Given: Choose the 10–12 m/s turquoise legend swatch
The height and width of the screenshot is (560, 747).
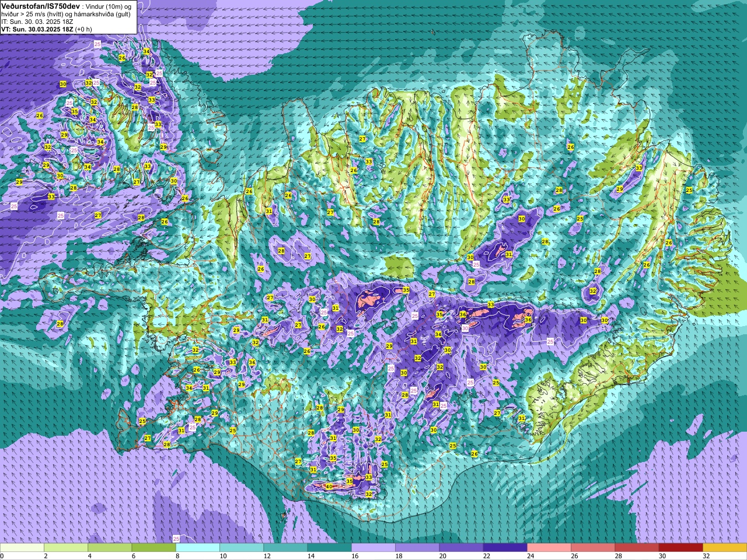Looking at the screenshot, I should coord(242,548).
